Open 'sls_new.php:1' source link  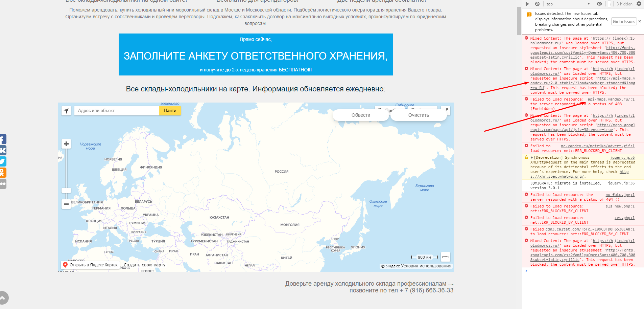click(620, 206)
